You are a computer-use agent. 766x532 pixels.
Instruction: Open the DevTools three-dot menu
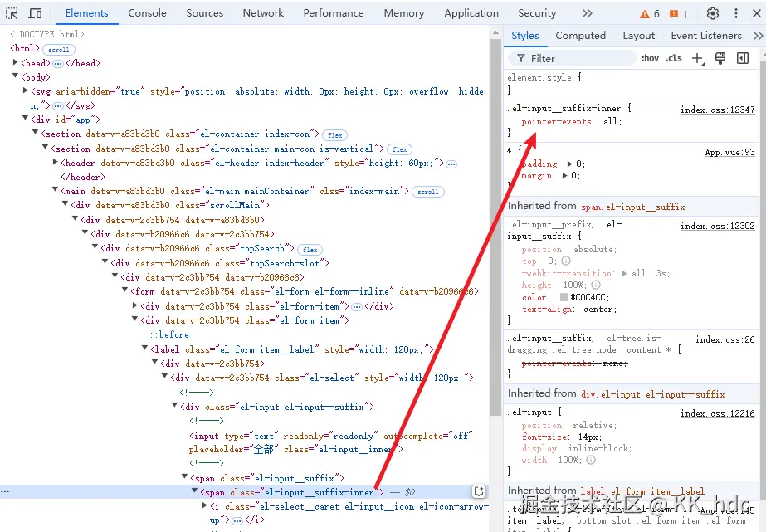pos(736,13)
